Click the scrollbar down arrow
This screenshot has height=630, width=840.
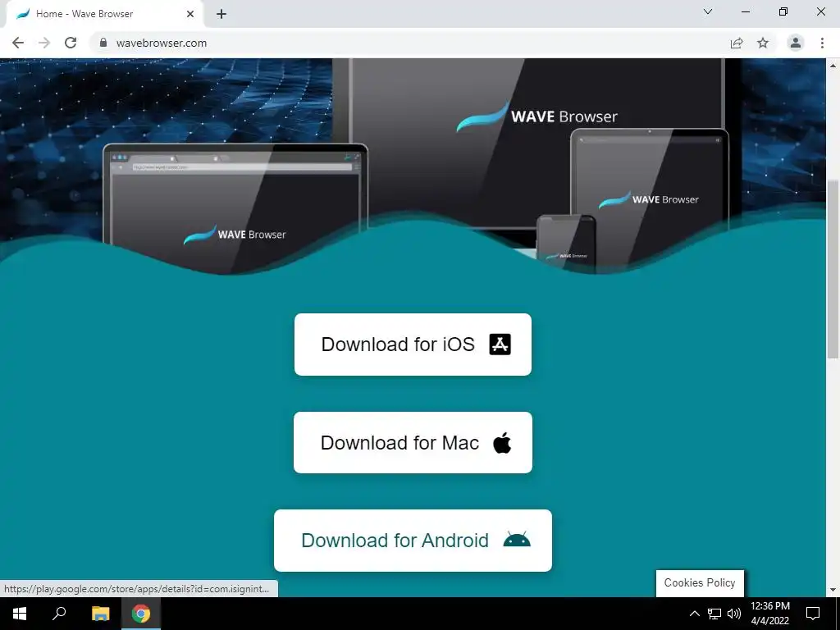point(833,590)
